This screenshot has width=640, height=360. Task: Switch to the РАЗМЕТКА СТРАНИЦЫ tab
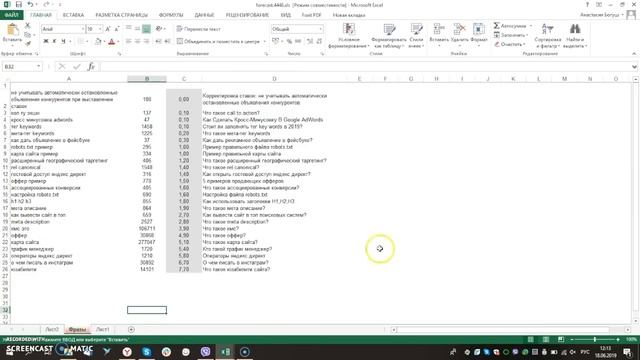tap(121, 15)
